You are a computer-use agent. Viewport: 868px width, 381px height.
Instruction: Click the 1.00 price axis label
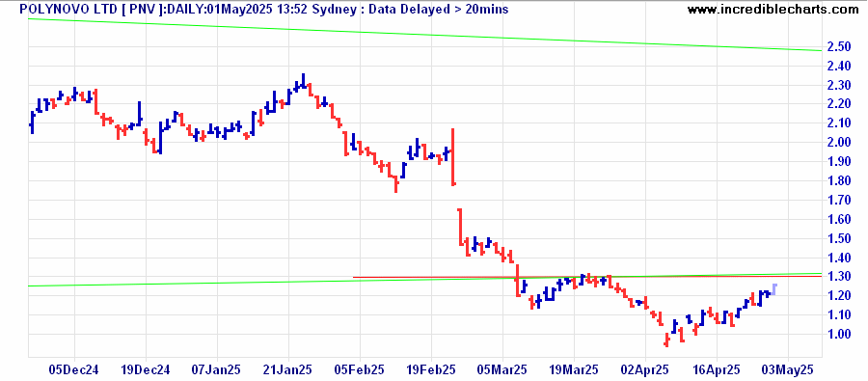click(x=839, y=334)
